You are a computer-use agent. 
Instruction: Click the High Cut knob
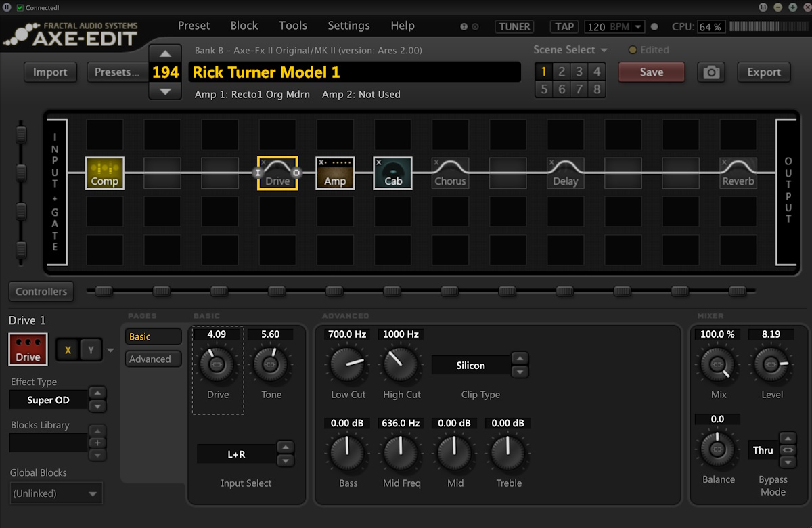pyautogui.click(x=401, y=364)
